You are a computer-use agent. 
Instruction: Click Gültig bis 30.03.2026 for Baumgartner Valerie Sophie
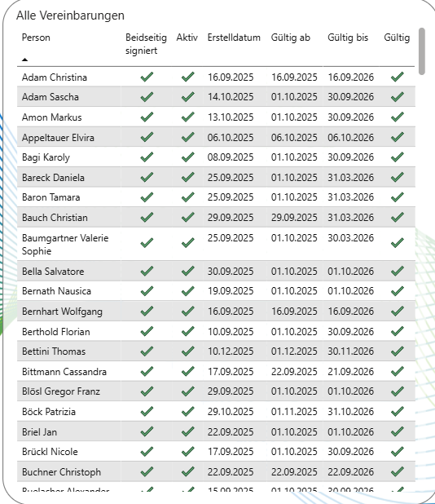350,238
